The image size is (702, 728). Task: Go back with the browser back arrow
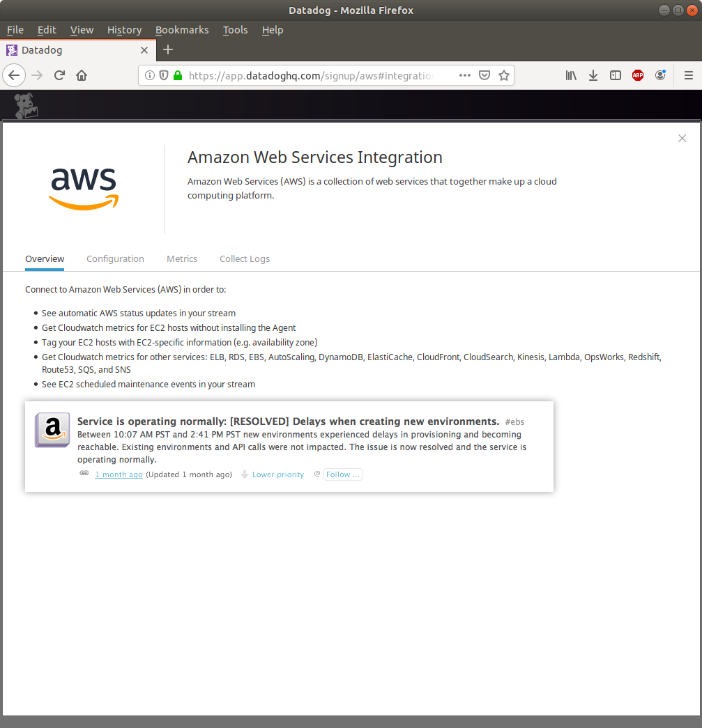[x=14, y=75]
